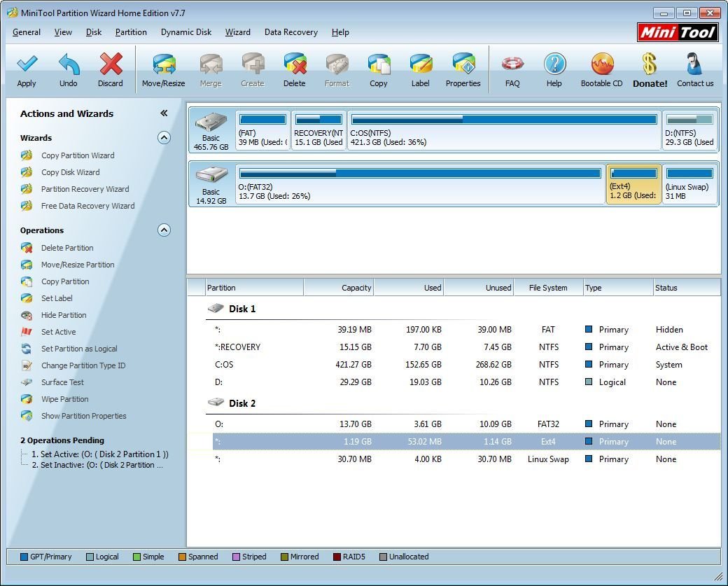Open the General menu
This screenshot has width=728, height=586.
(27, 32)
